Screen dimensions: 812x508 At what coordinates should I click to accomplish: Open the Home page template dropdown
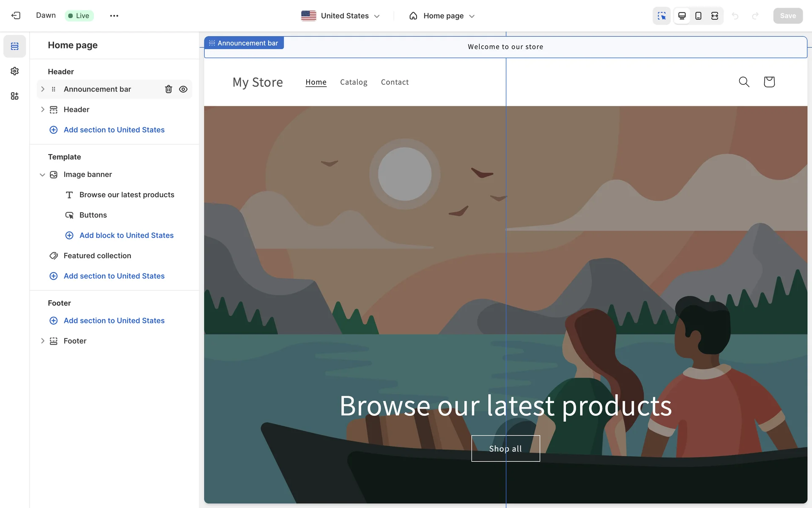click(x=442, y=16)
